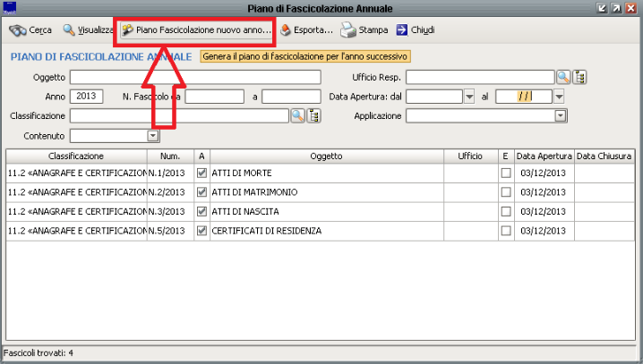Click the Classificazione input field
The width and height of the screenshot is (643, 364).
click(179, 116)
